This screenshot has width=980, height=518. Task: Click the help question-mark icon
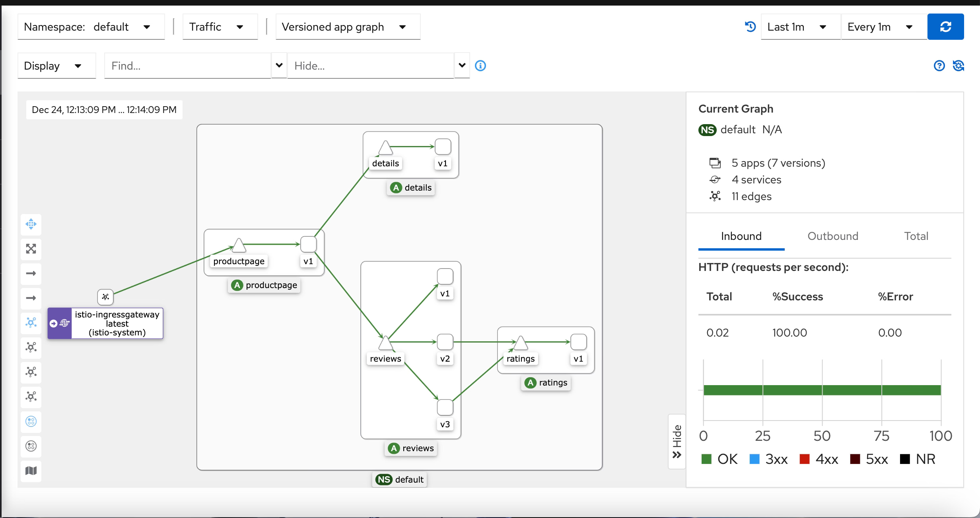click(x=939, y=66)
